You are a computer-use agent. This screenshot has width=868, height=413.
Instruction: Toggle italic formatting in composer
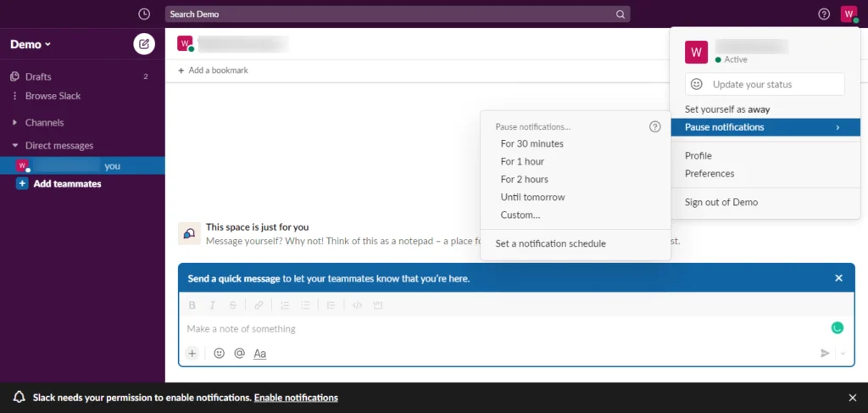tap(212, 305)
